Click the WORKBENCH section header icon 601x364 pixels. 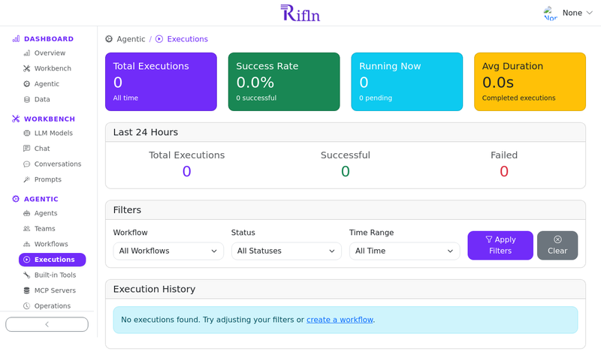16,119
